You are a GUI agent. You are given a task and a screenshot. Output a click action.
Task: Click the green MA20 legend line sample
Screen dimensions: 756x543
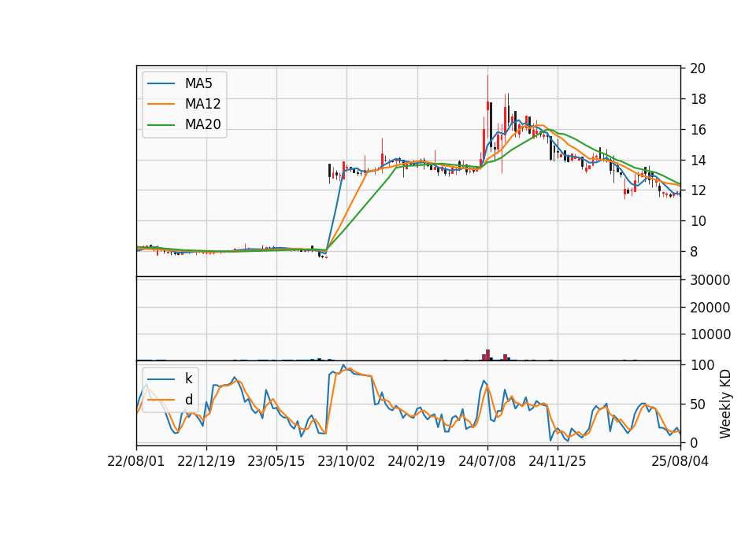click(161, 125)
